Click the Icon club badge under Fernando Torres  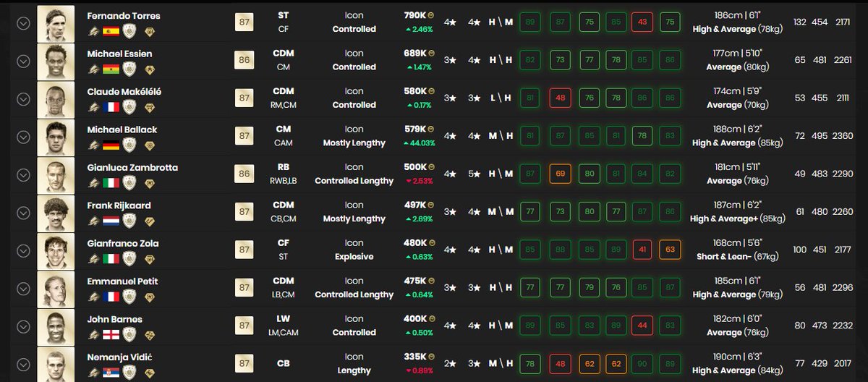pos(131,32)
